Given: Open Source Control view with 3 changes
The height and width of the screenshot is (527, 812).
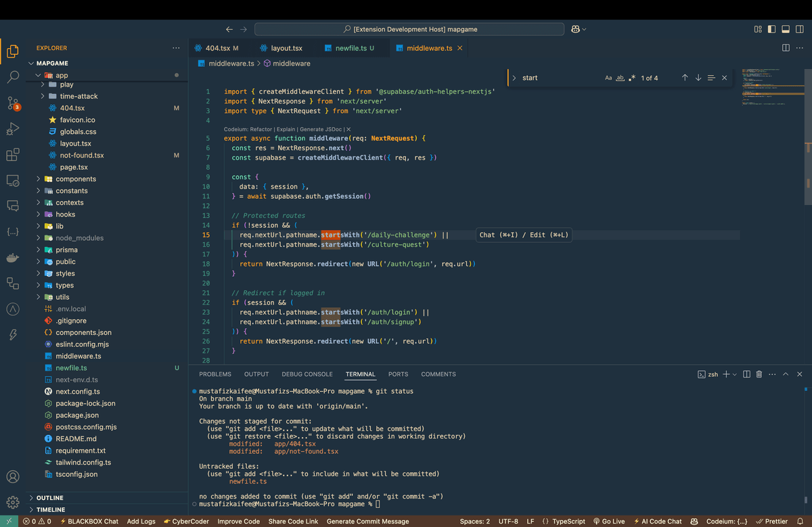Looking at the screenshot, I should pyautogui.click(x=12, y=104).
